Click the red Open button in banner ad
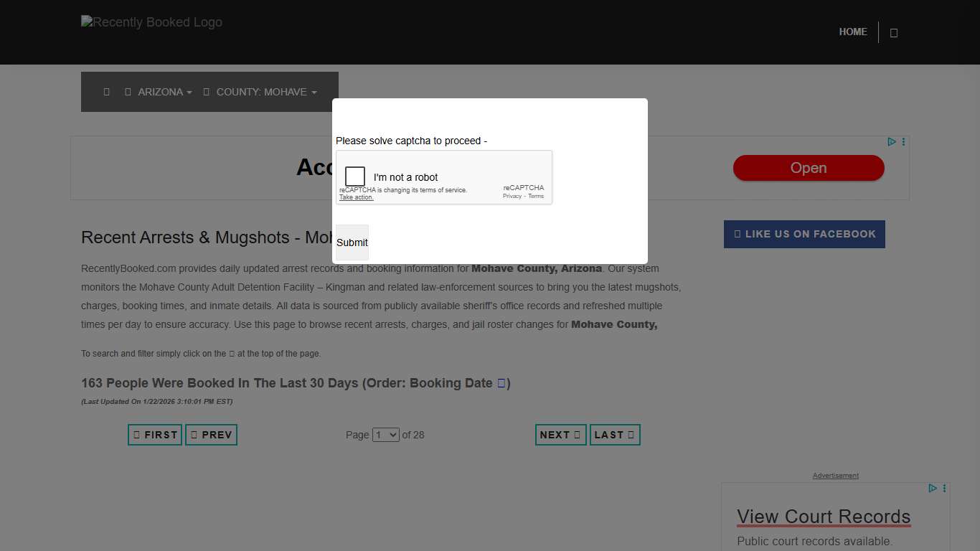 (x=809, y=168)
